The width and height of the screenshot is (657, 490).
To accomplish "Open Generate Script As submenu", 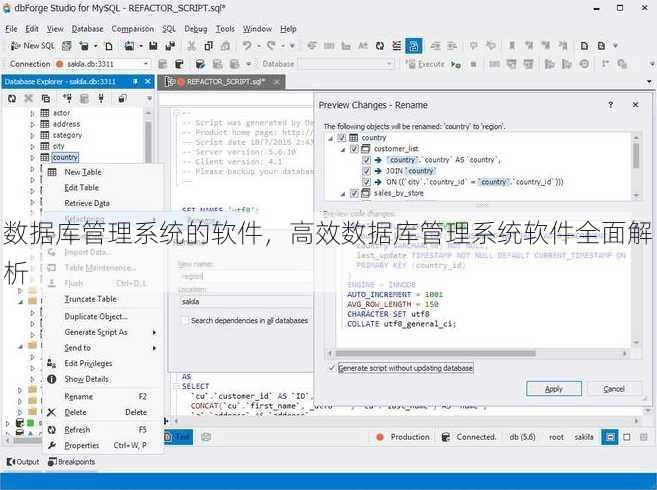I will click(x=103, y=332).
